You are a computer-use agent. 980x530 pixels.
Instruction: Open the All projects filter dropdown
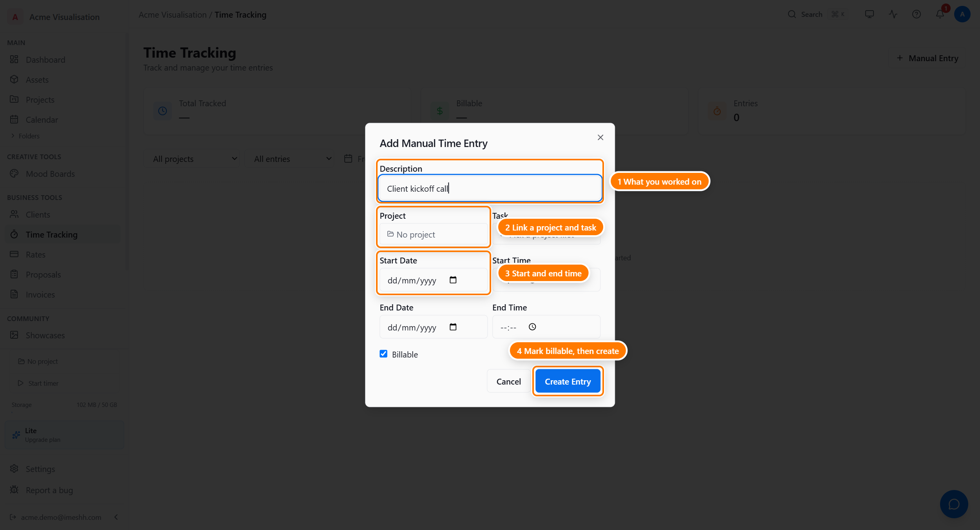pyautogui.click(x=192, y=159)
